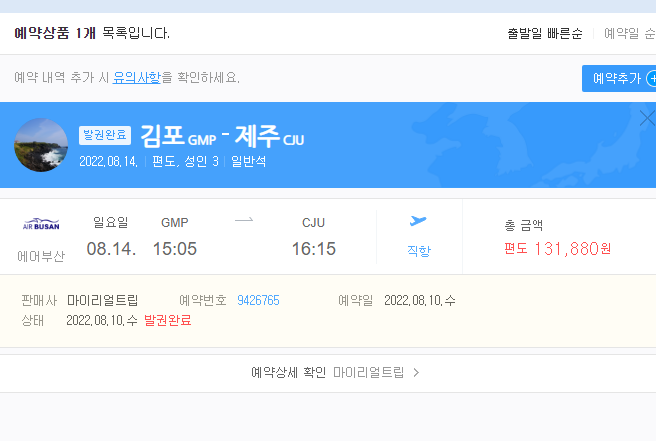This screenshot has width=656, height=441.
Task: Open the Jeju coast circular thumbnail
Action: point(41,146)
